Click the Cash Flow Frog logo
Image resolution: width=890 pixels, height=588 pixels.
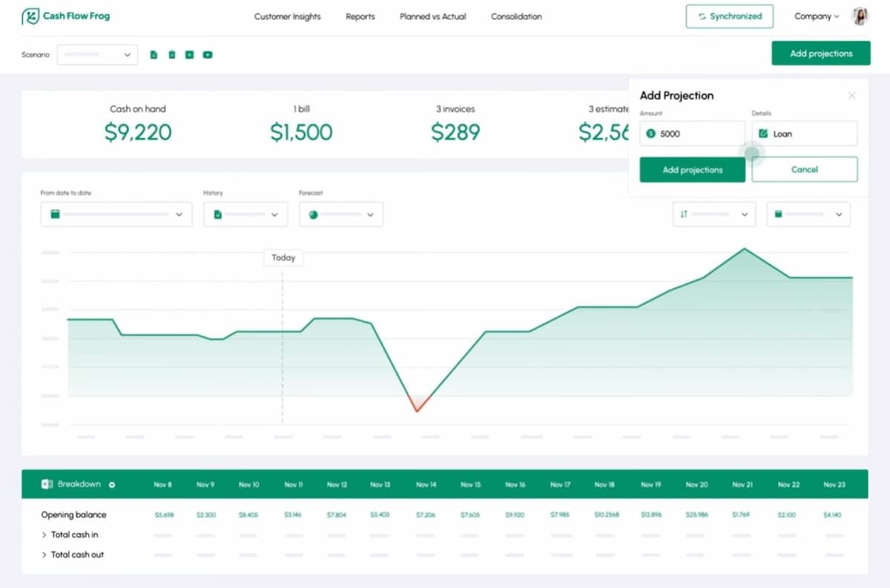pos(65,15)
